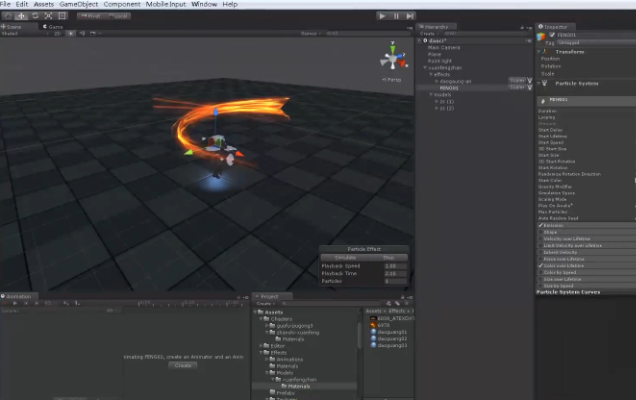This screenshot has width=636, height=400.
Task: Disable the Emission module checkbox
Action: point(541,225)
